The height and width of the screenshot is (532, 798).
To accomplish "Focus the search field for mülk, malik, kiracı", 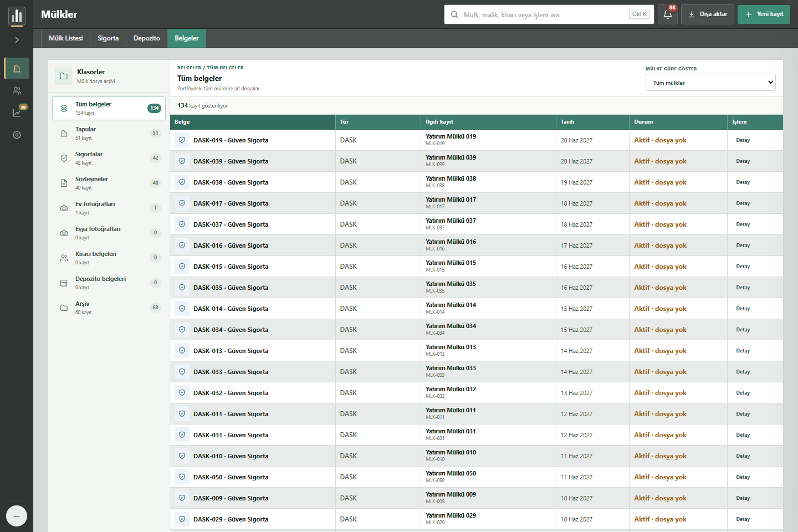I will pyautogui.click(x=549, y=14).
